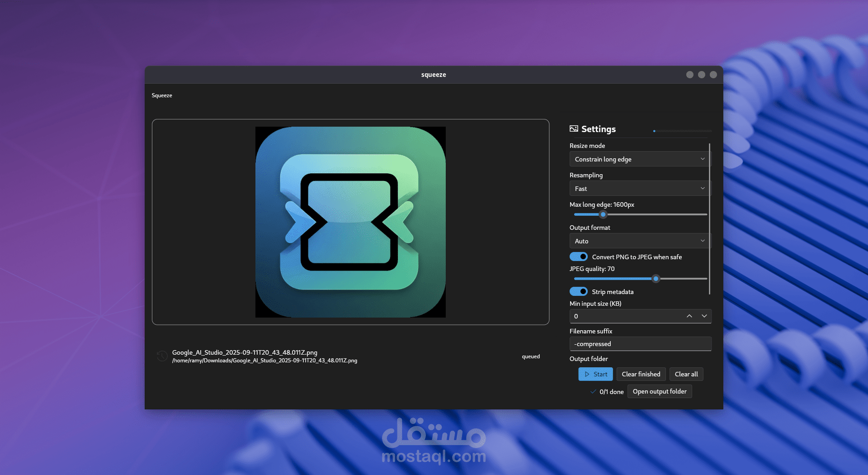Decrease Min input size with down arrow
Viewport: 868px width, 475px height.
(704, 316)
